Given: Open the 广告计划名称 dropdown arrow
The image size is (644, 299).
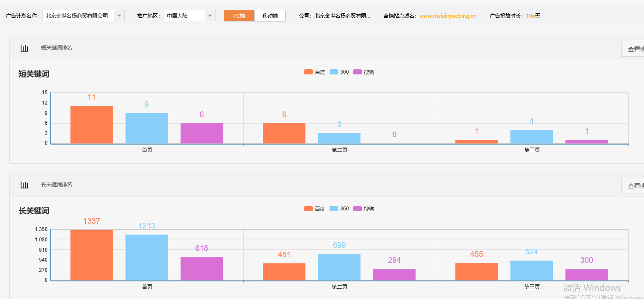Looking at the screenshot, I should (119, 16).
